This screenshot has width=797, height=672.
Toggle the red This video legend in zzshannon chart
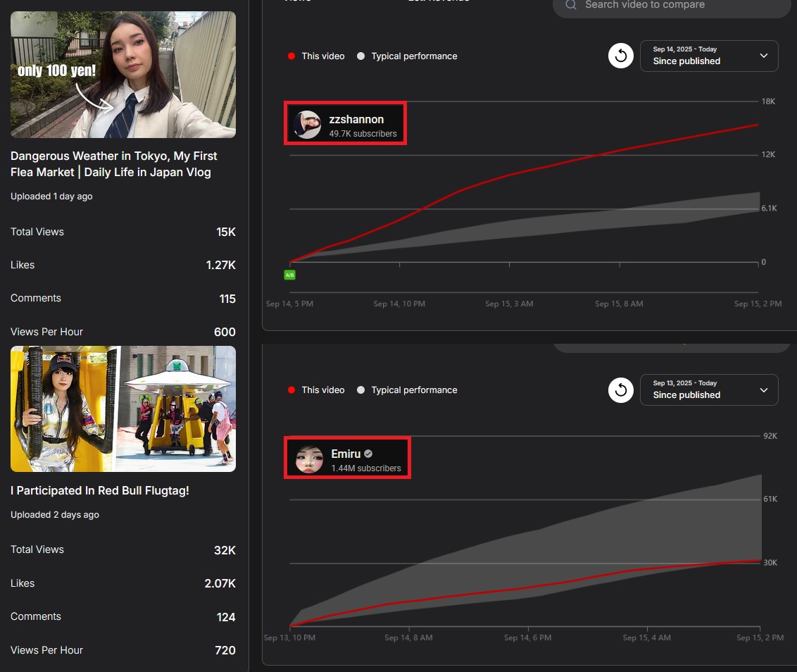316,56
